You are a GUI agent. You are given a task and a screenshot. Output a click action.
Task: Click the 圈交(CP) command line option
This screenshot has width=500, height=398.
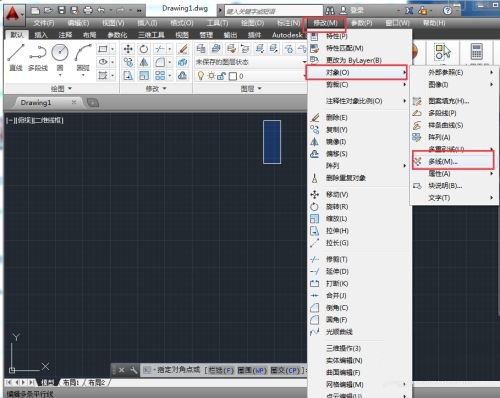(x=285, y=370)
